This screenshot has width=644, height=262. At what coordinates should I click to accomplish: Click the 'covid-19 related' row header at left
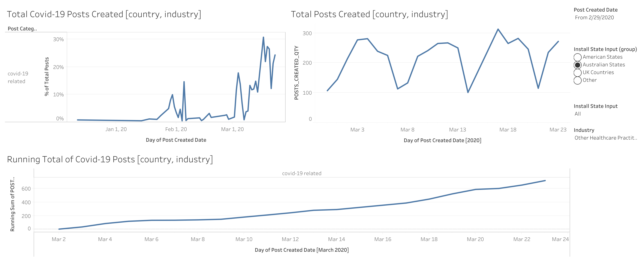click(18, 77)
